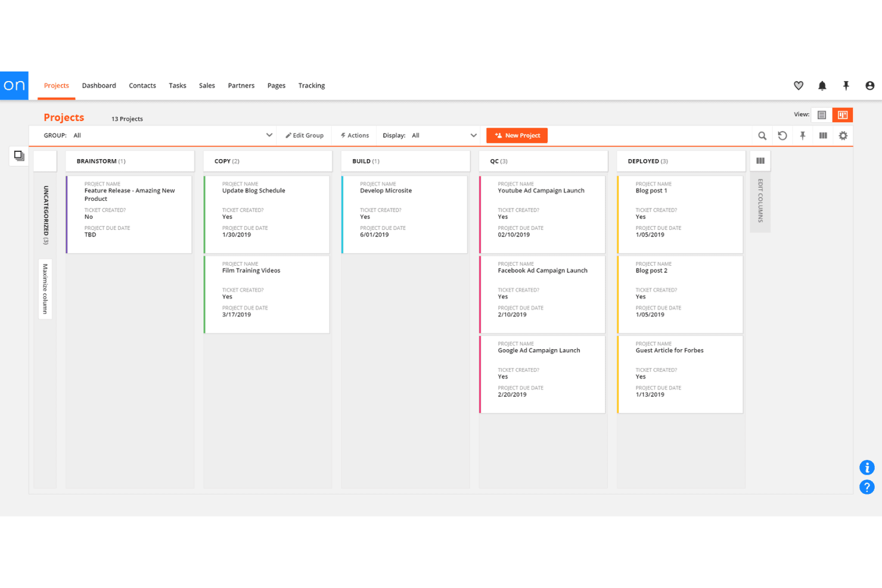
Task: Click due date 2/20/2019
Action: (x=512, y=394)
